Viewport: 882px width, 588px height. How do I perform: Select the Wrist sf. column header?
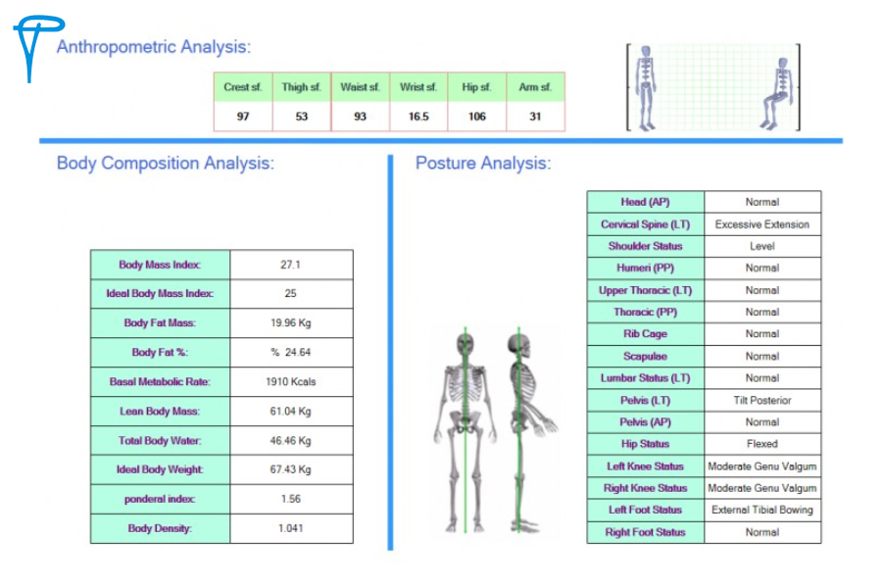pos(417,87)
